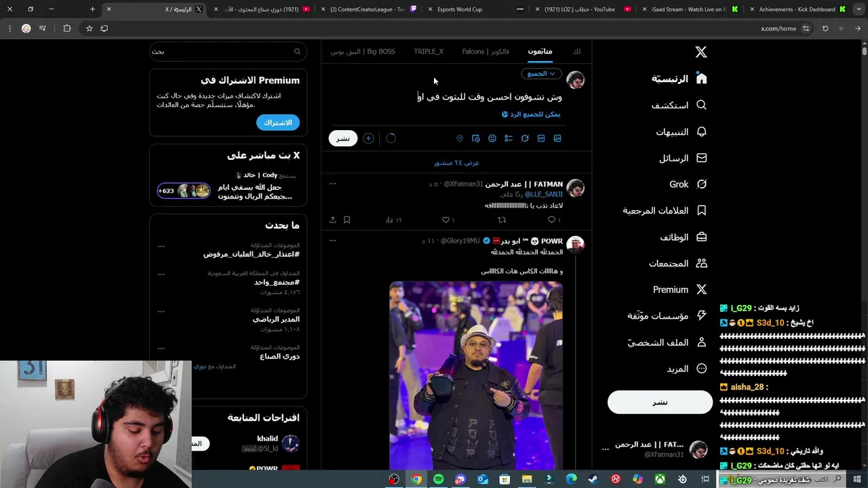This screenshot has height=488, width=868.
Task: Click Grok enhance icon in composer
Action: [x=525, y=138]
